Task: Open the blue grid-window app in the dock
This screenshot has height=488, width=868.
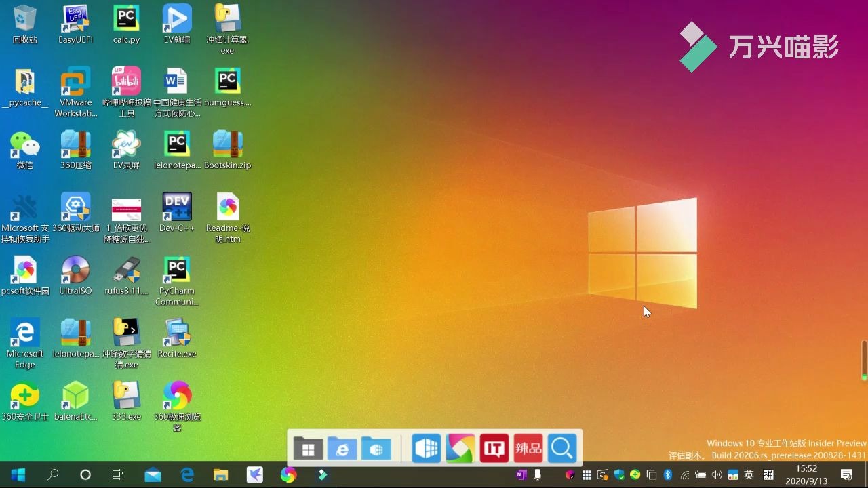Action: (427, 448)
